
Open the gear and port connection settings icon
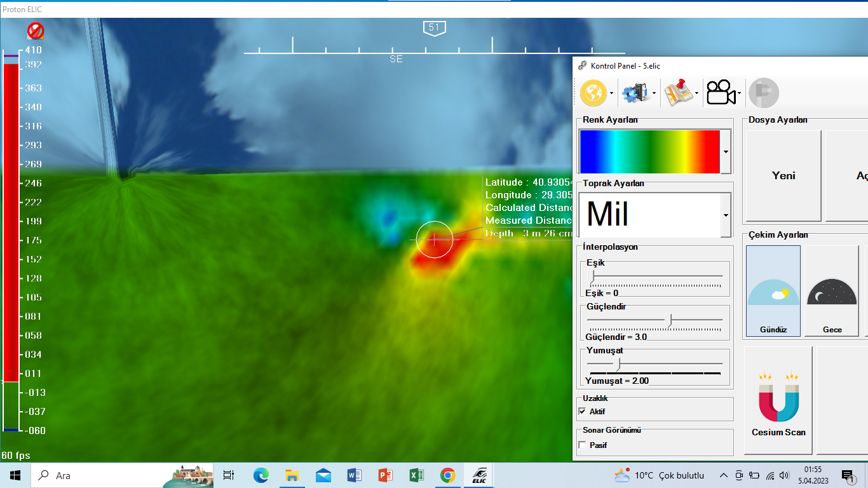635,93
